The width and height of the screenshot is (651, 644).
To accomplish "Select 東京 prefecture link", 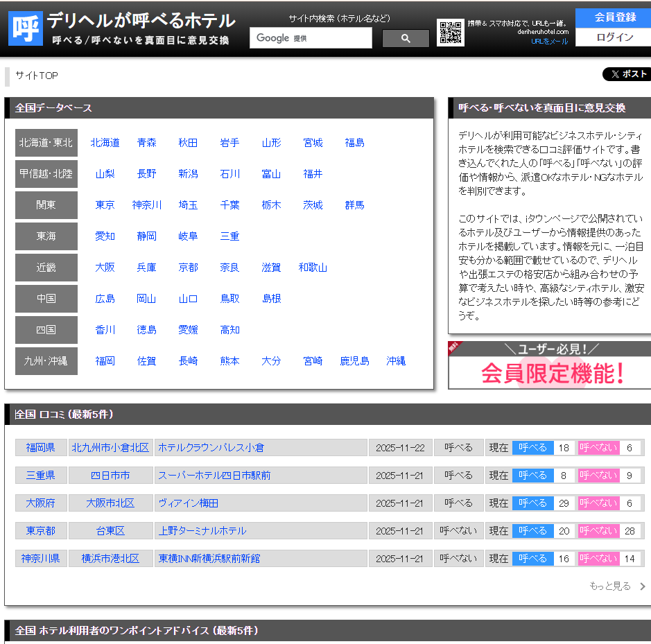I will pyautogui.click(x=105, y=205).
